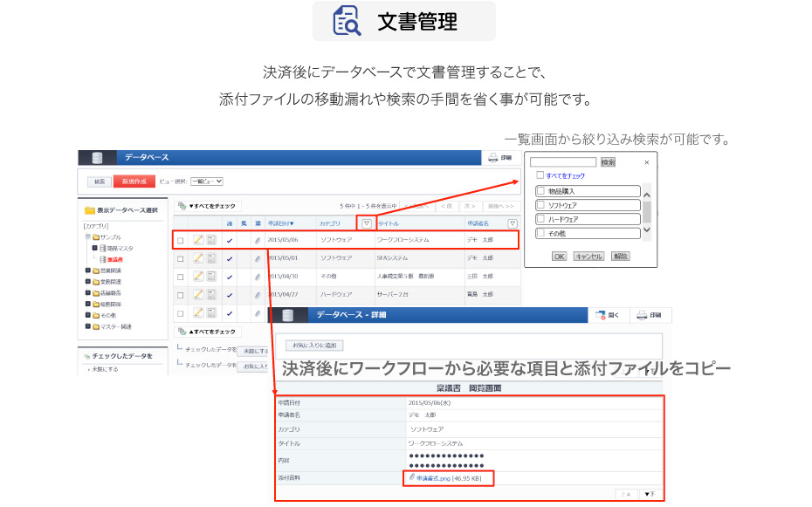Screen dimensions: 812x507
Task: Click the paperclip attachment icon in the 2015/04/30 row
Action: coord(258,277)
